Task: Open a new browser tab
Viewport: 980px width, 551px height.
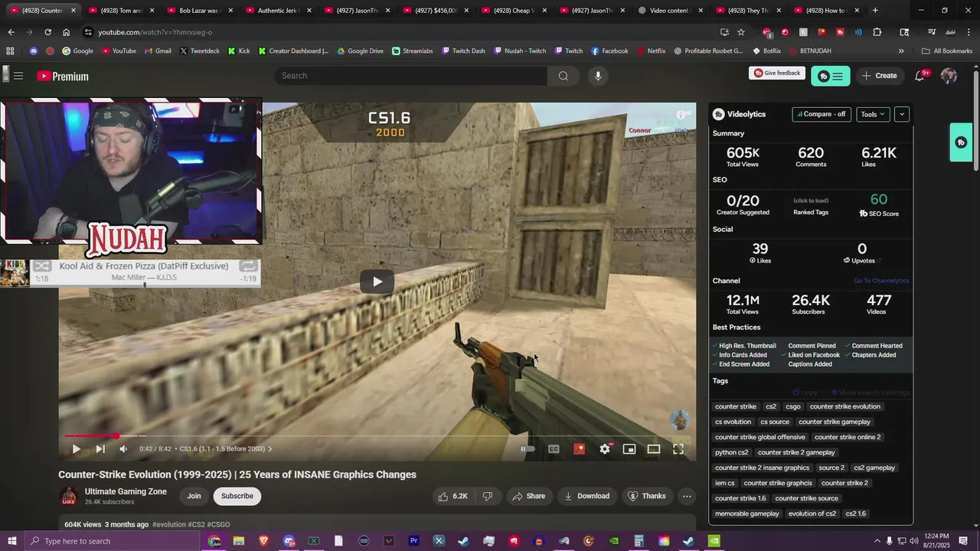Action: pos(875,11)
